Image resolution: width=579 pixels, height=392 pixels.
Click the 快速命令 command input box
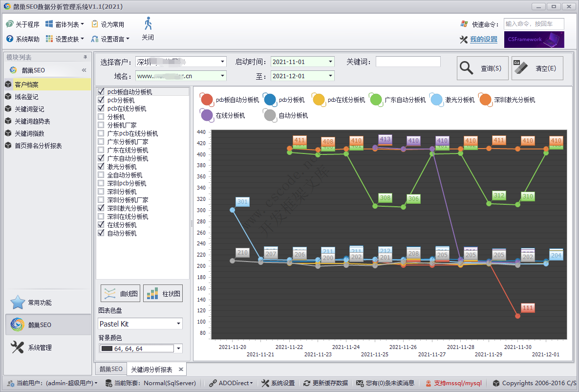click(534, 24)
